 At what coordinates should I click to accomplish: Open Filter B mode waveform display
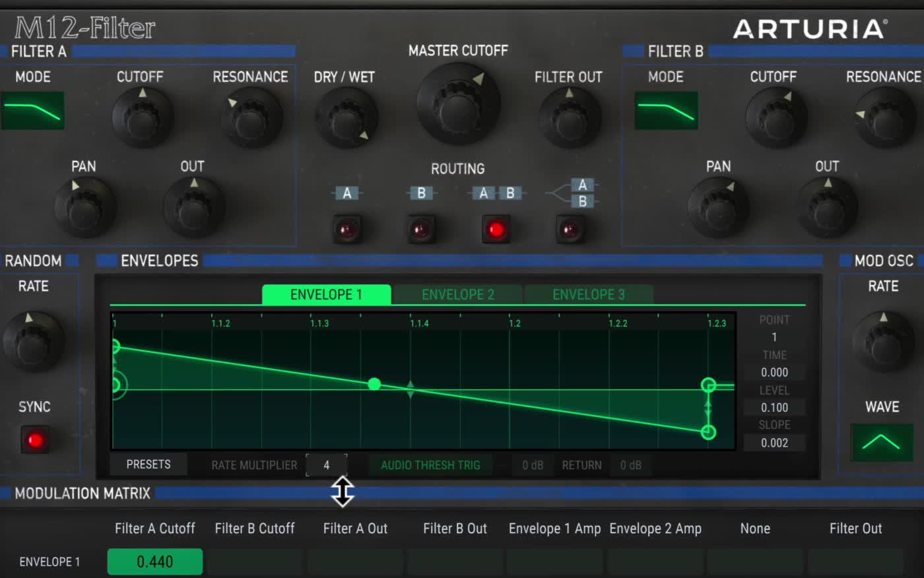(667, 110)
